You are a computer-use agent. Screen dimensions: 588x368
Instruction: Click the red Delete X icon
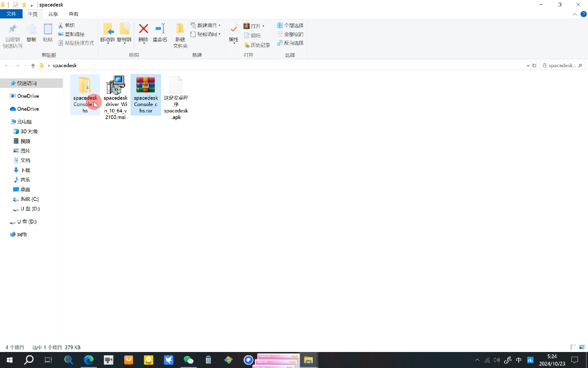pos(144,29)
